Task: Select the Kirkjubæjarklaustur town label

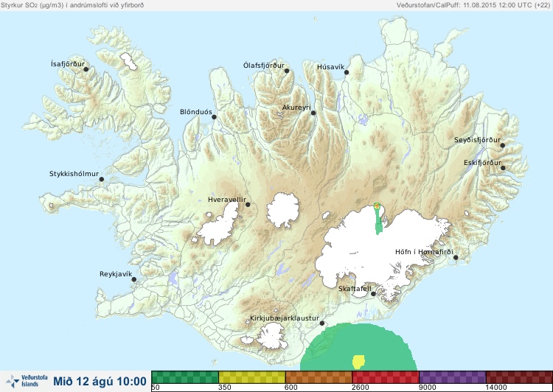Action: click(285, 318)
